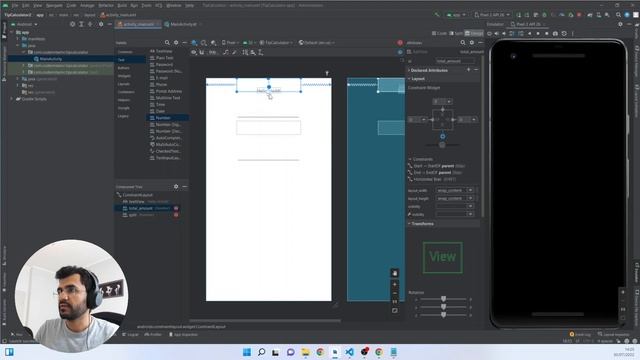Image resolution: width=640 pixels, height=360 pixels.
Task: Expand Gradle Scripts node
Action: (x=12, y=99)
